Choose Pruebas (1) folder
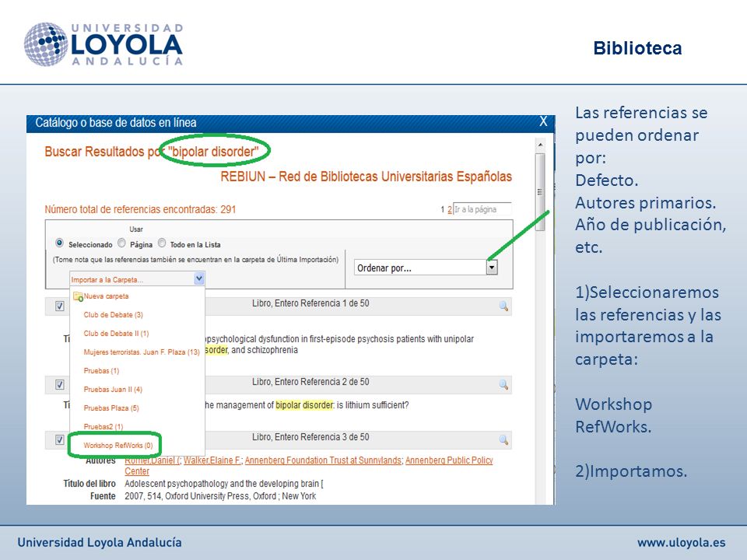The image size is (747, 560). [x=101, y=371]
